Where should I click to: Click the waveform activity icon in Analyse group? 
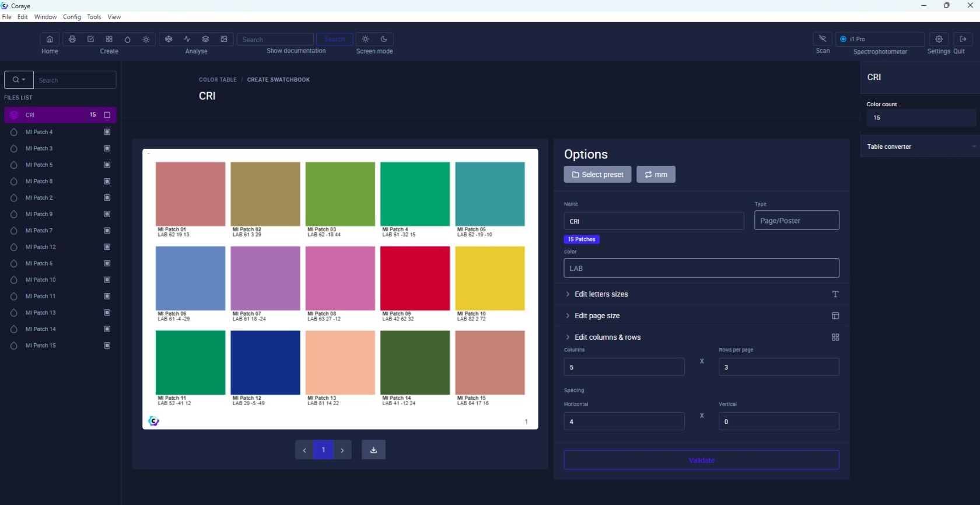[x=187, y=39]
